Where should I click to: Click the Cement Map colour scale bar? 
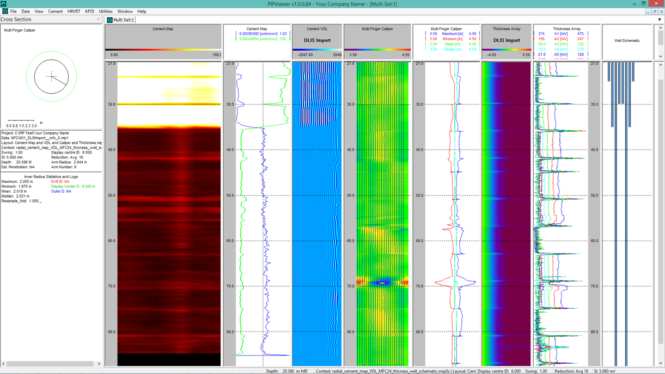(x=163, y=50)
